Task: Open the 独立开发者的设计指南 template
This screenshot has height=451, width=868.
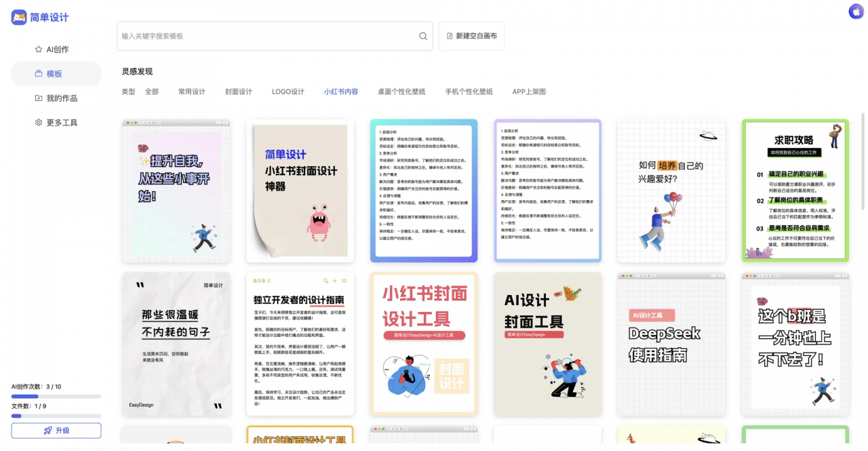Action: [x=300, y=345]
